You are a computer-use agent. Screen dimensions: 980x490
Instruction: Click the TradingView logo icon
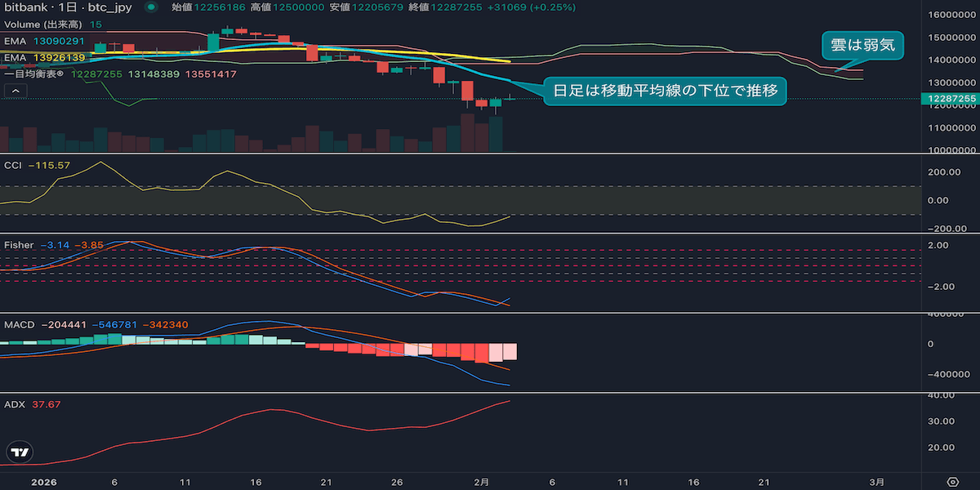[x=20, y=452]
